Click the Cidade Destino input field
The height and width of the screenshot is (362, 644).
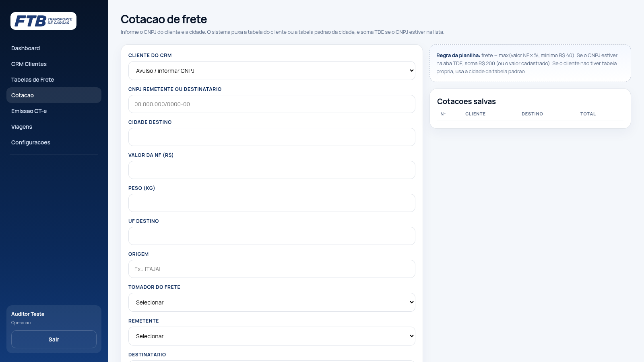click(272, 137)
